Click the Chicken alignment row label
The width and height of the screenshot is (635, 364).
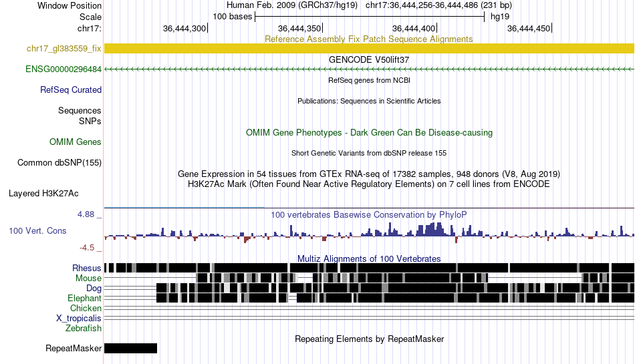[x=86, y=308]
